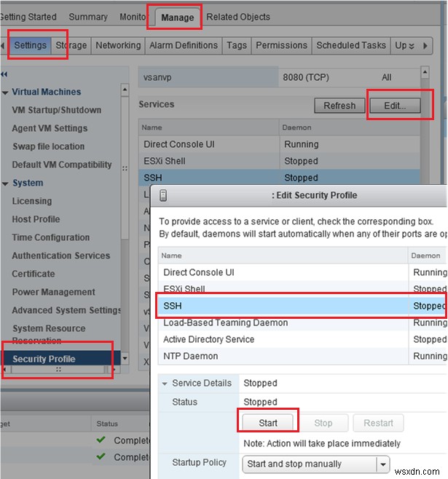
Task: Sort dialog list by Name column header
Action: coord(283,256)
